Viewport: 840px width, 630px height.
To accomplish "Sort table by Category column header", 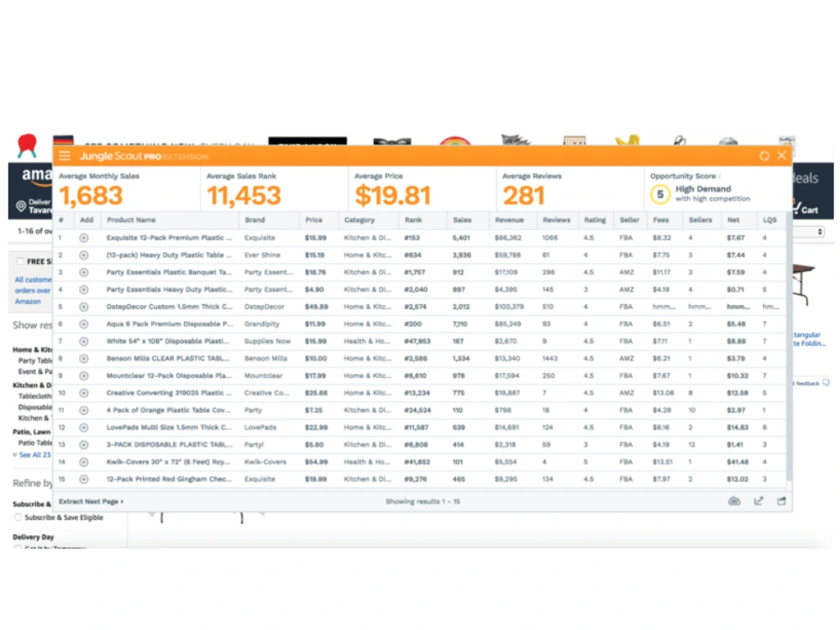I will tap(359, 219).
